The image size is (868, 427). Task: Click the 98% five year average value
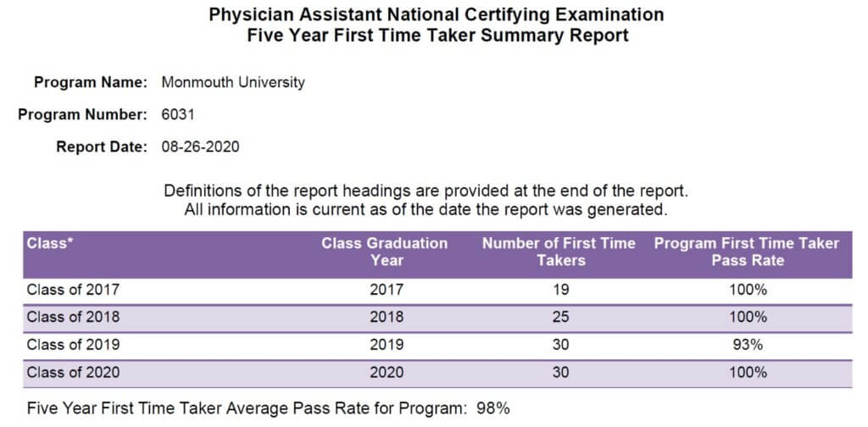492,408
